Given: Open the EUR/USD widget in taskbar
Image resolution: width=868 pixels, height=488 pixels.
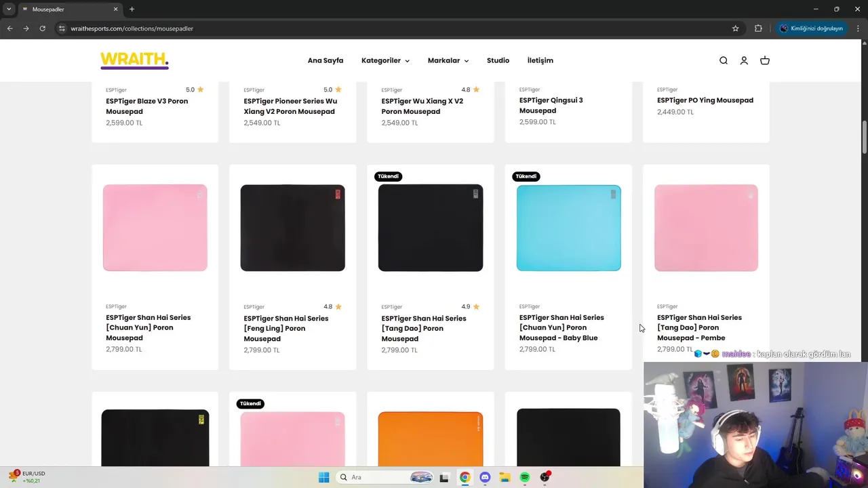Looking at the screenshot, I should coord(27,477).
